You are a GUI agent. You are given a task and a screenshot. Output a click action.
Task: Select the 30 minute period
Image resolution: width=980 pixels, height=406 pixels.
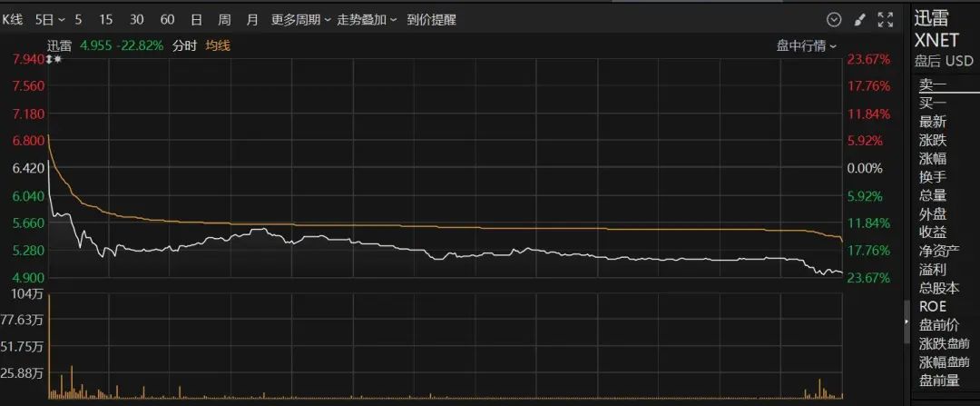pos(136,20)
